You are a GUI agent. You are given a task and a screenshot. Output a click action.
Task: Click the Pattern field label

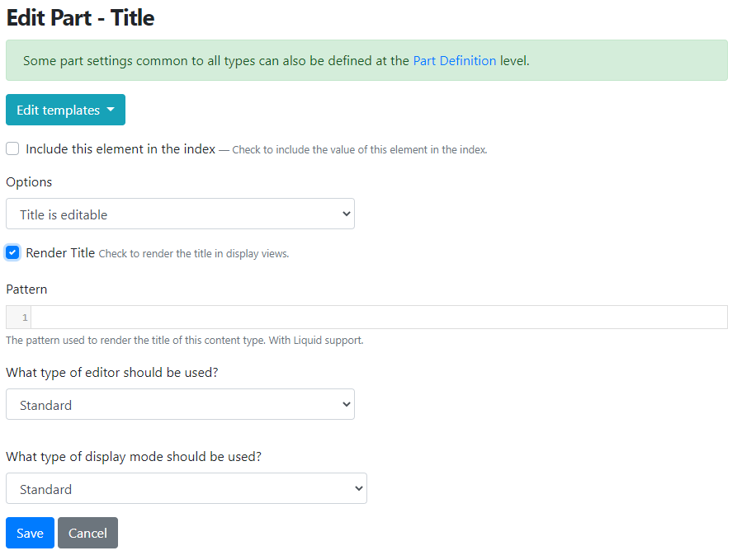(26, 289)
